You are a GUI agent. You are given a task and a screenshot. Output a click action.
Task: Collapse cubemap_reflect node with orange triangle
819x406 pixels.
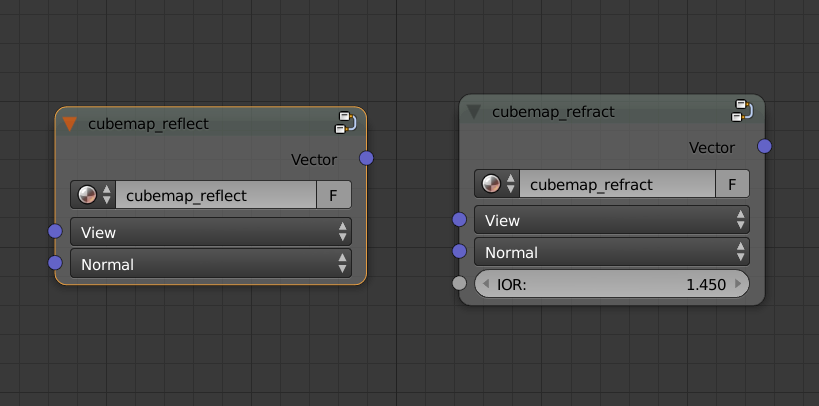69,124
